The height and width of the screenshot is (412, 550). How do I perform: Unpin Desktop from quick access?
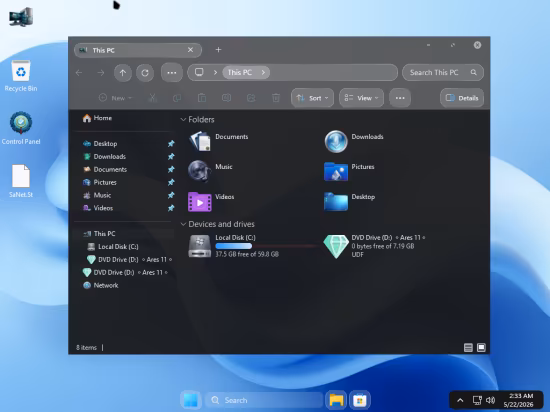point(171,143)
